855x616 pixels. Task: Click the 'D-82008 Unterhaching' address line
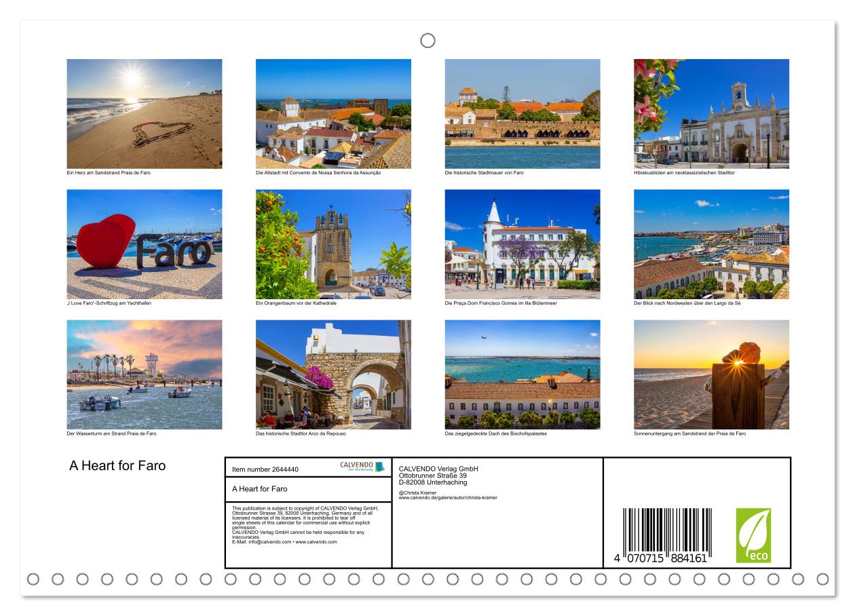[x=433, y=482]
